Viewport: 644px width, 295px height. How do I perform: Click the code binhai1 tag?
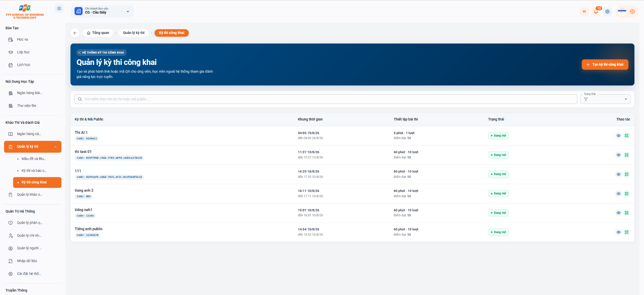pos(87,139)
